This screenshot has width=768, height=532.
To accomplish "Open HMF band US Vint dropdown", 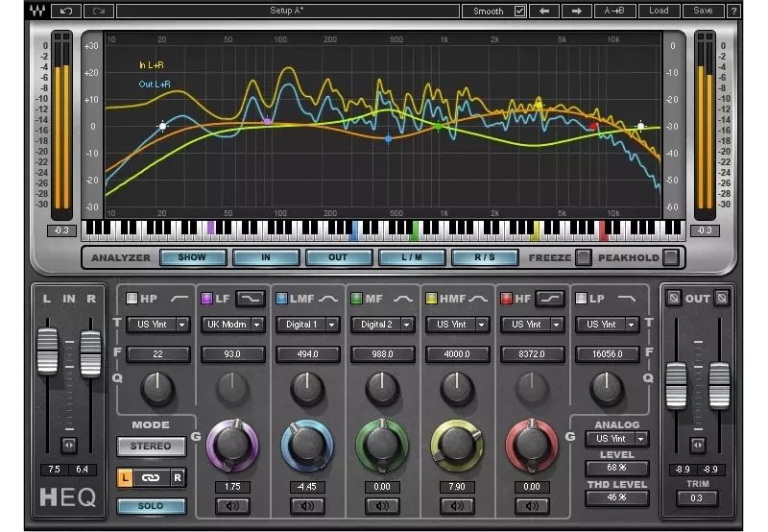I will pyautogui.click(x=458, y=325).
